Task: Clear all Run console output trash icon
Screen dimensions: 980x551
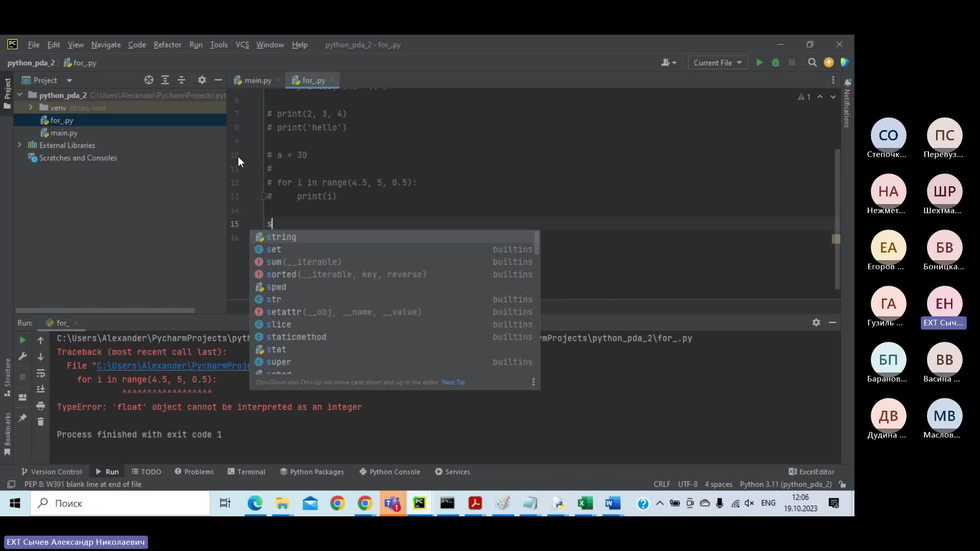Action: (41, 421)
